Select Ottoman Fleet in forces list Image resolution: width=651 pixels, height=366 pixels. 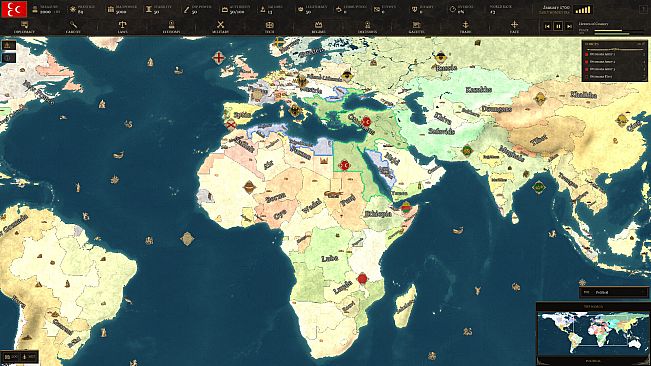(x=614, y=76)
